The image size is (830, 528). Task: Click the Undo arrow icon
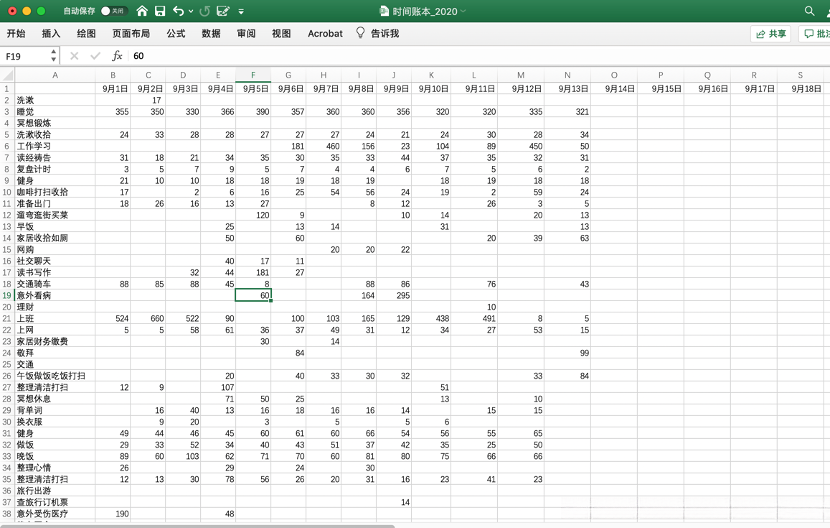point(179,11)
